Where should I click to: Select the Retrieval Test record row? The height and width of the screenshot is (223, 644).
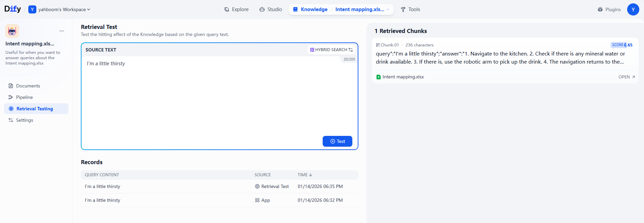click(220, 186)
